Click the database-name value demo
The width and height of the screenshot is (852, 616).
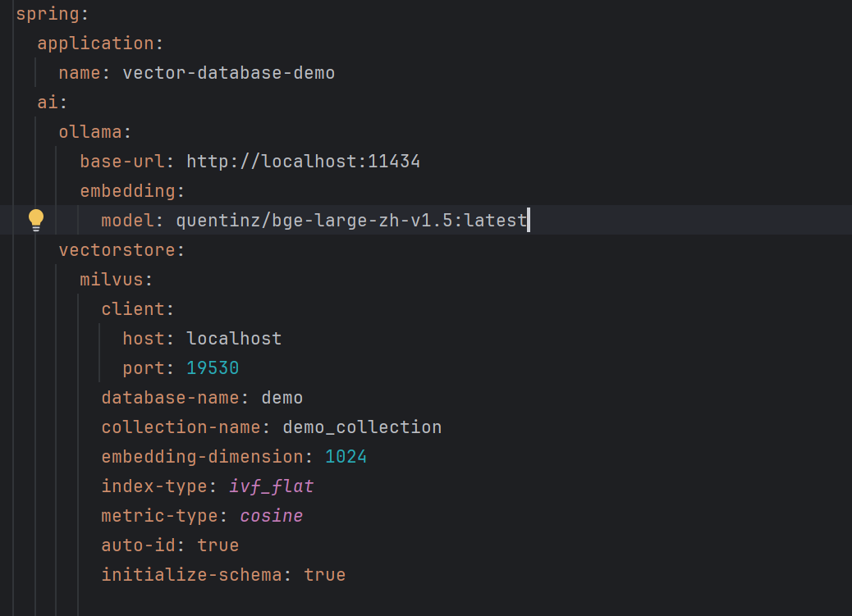pos(282,398)
